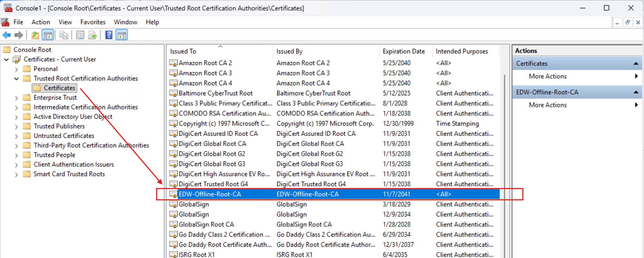Screen dimensions: 644x258
Task: Click the certificate icon of GlobalSign Root CA
Action: (173, 225)
